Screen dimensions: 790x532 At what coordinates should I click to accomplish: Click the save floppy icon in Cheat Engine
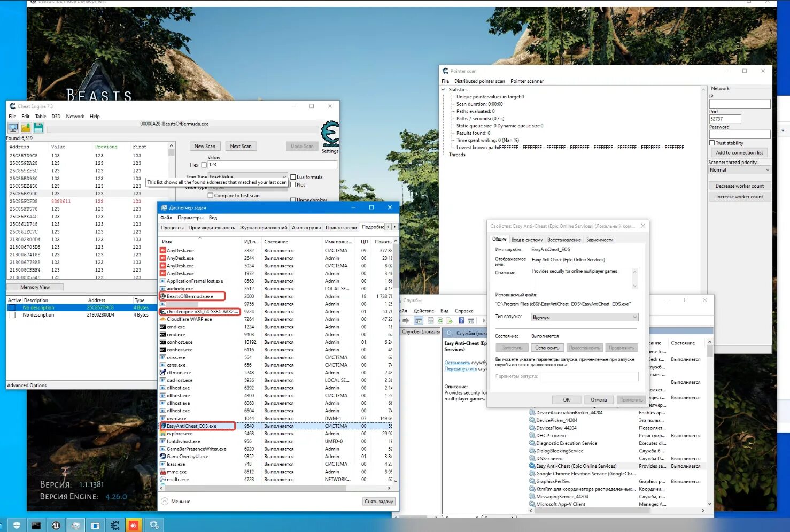pos(38,127)
